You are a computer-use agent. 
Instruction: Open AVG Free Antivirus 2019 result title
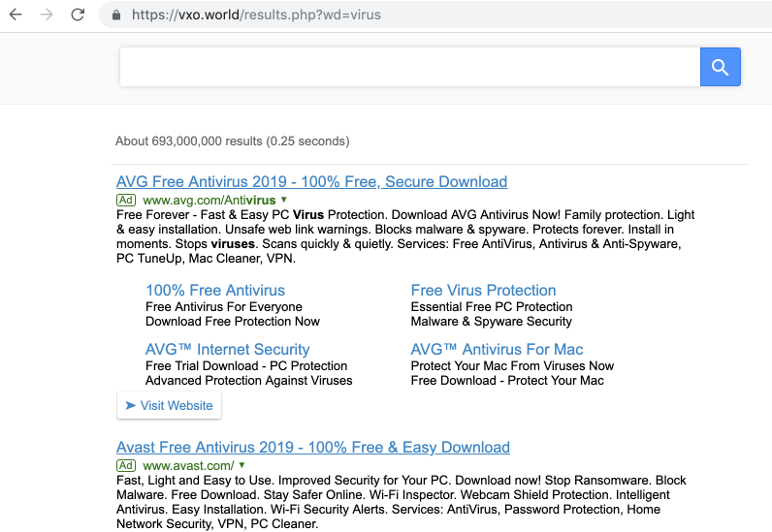click(311, 182)
